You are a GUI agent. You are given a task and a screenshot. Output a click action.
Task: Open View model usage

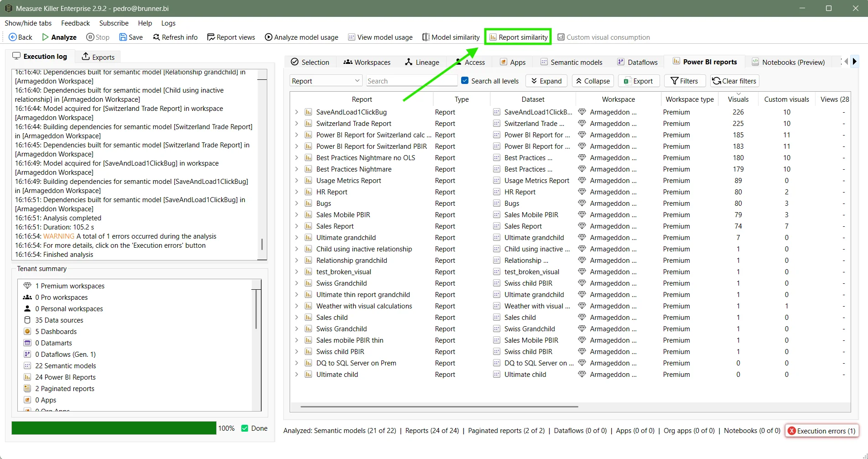point(380,37)
